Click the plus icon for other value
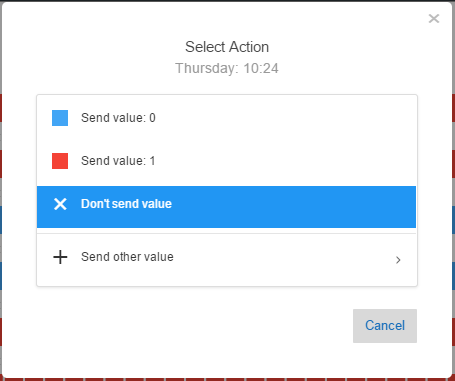The image size is (455, 381). coord(60,257)
